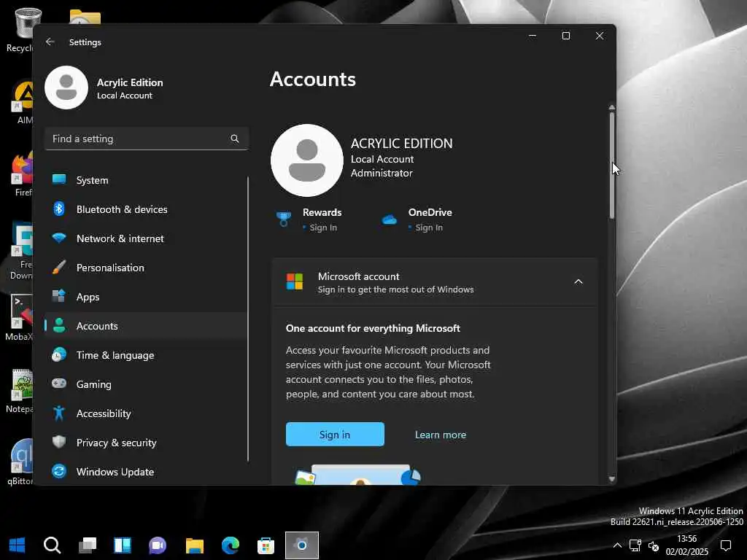
Task: Select Accounts in the sidebar
Action: [146, 326]
